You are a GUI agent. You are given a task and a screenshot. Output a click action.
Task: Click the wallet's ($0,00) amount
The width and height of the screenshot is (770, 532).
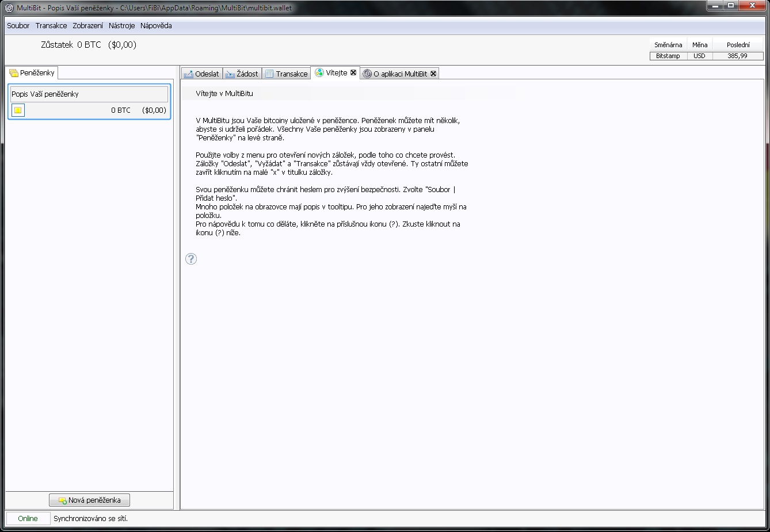point(154,110)
